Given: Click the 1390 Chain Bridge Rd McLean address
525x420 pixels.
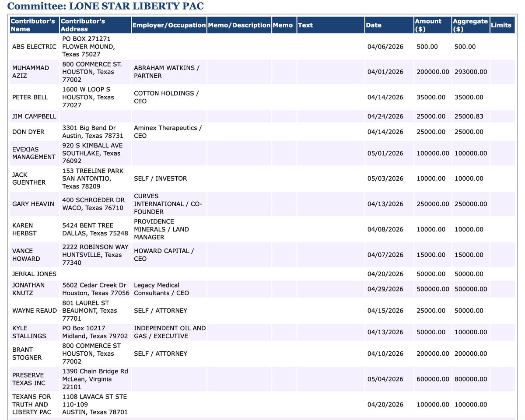Looking at the screenshot, I should 95,379.
